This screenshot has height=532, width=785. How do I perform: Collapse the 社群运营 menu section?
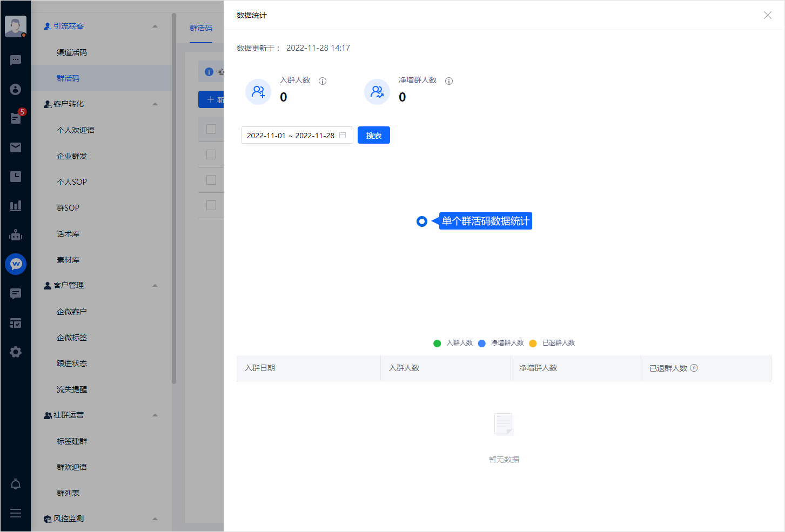[x=155, y=415]
